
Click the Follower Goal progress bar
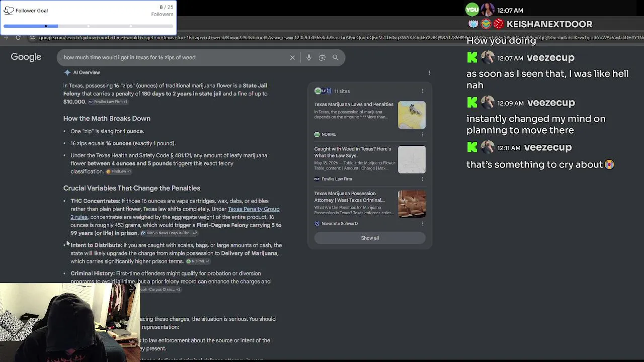point(89,26)
